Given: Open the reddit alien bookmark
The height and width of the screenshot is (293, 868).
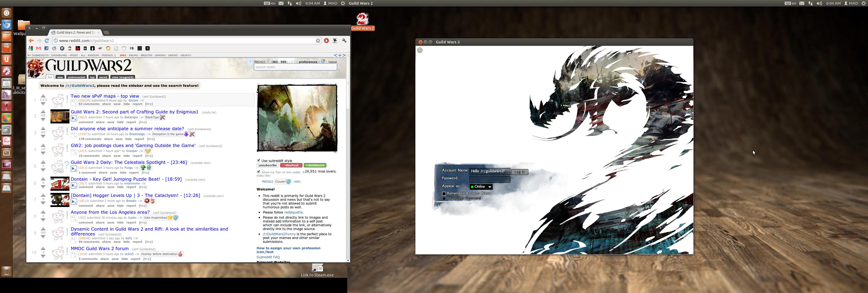Looking at the screenshot, I should (54, 48).
